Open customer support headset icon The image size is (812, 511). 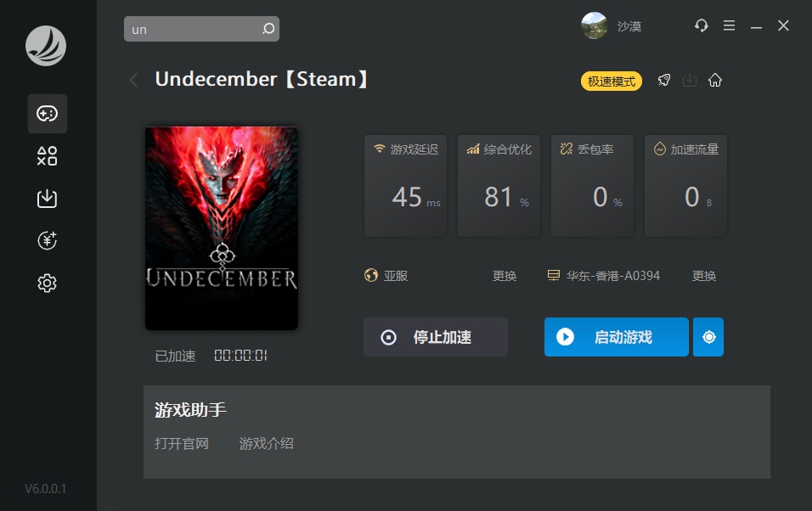[702, 25]
